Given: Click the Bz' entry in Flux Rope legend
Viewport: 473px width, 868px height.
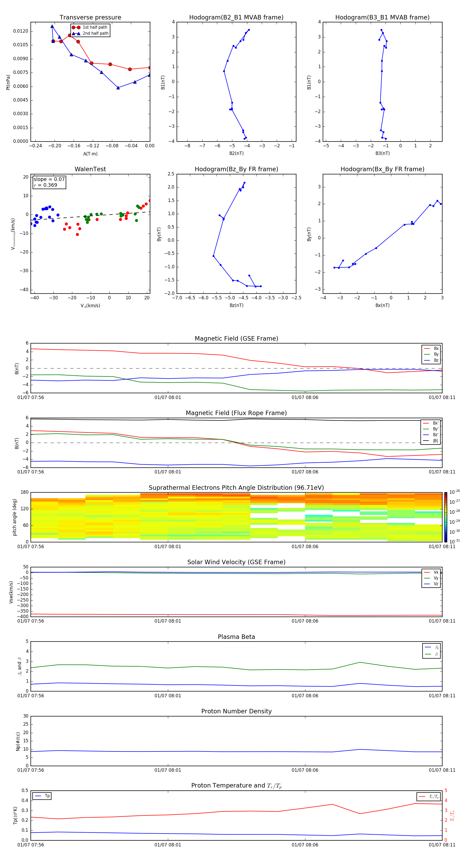Looking at the screenshot, I should point(431,435).
